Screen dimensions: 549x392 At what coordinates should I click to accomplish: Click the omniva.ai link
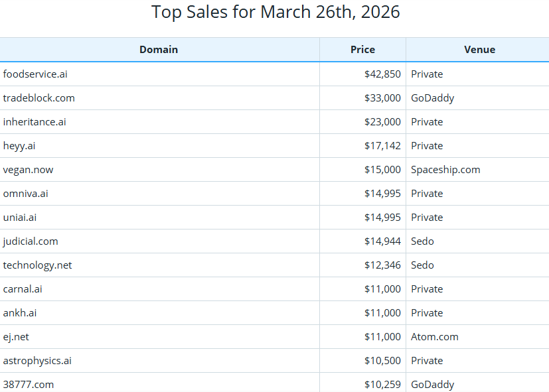pyautogui.click(x=25, y=193)
